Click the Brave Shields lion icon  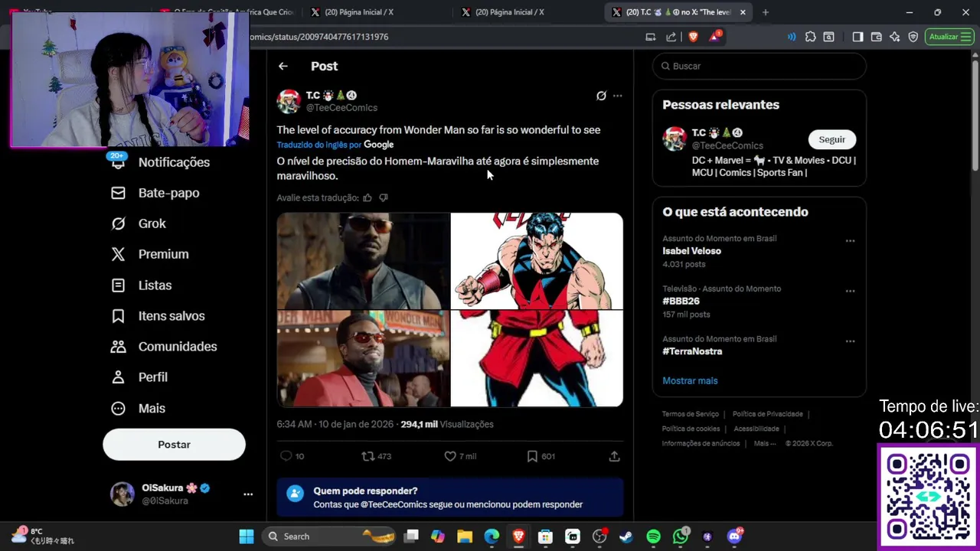(x=694, y=37)
